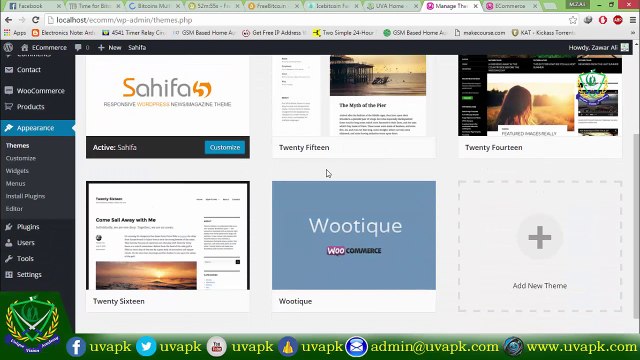
Task: Select the Wootique theme screenshot
Action: click(x=354, y=236)
